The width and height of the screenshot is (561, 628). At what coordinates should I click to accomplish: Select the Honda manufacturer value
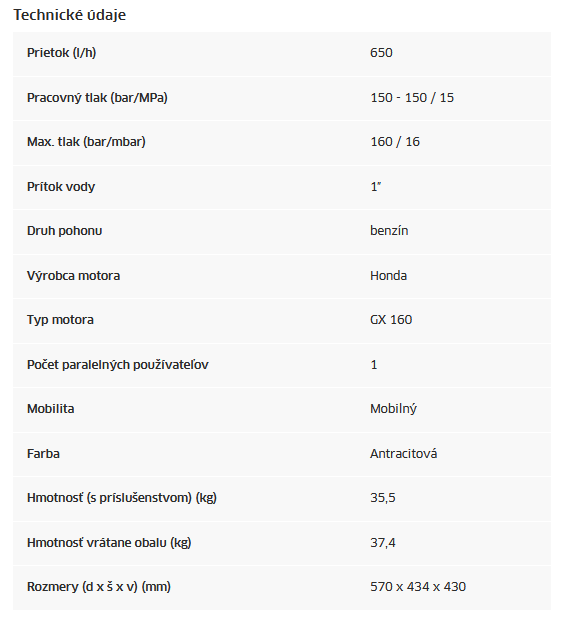(x=388, y=276)
